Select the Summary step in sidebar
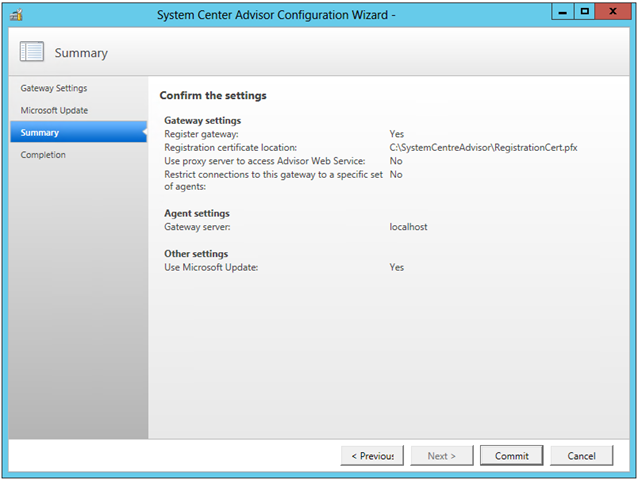This screenshot has height=480, width=638. pyautogui.click(x=79, y=132)
